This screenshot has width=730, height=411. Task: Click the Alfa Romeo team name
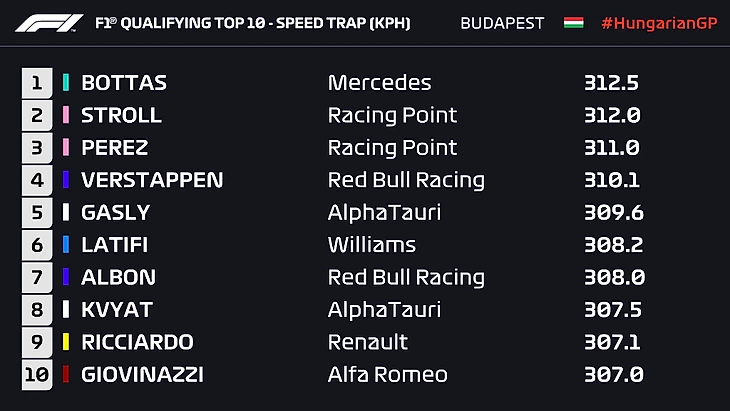[386, 375]
